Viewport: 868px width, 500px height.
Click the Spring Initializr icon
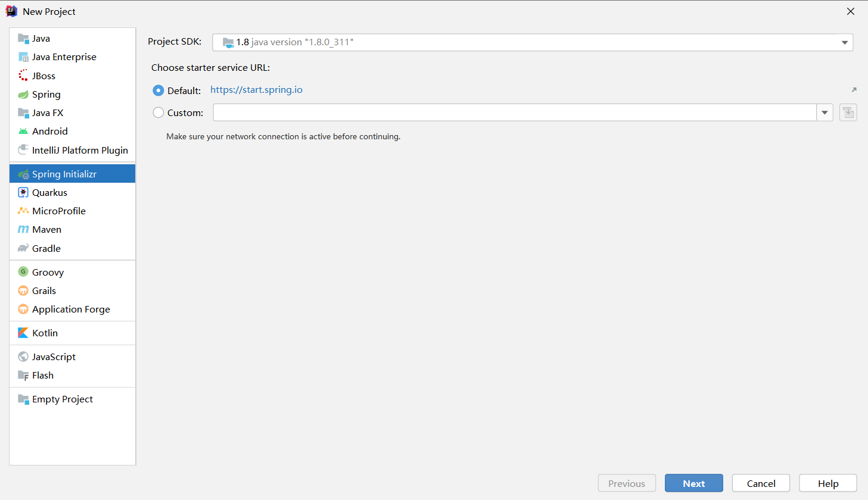(23, 174)
